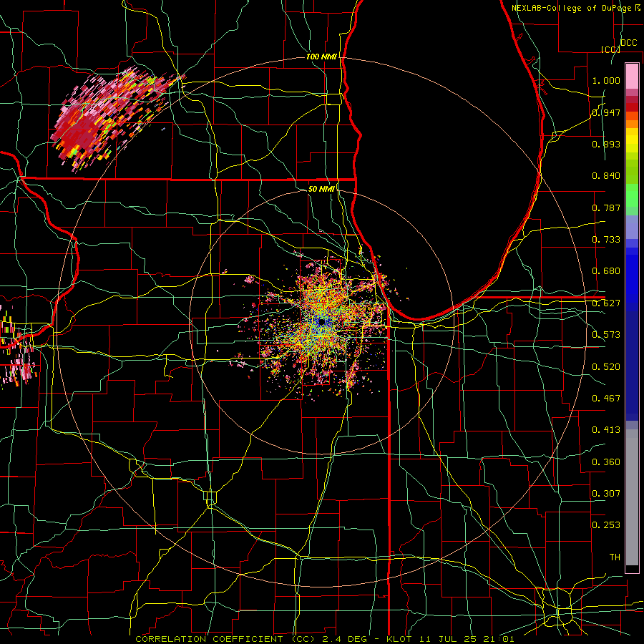Pick the bright green color scale segment
This screenshot has height=644, width=644.
tap(632, 195)
